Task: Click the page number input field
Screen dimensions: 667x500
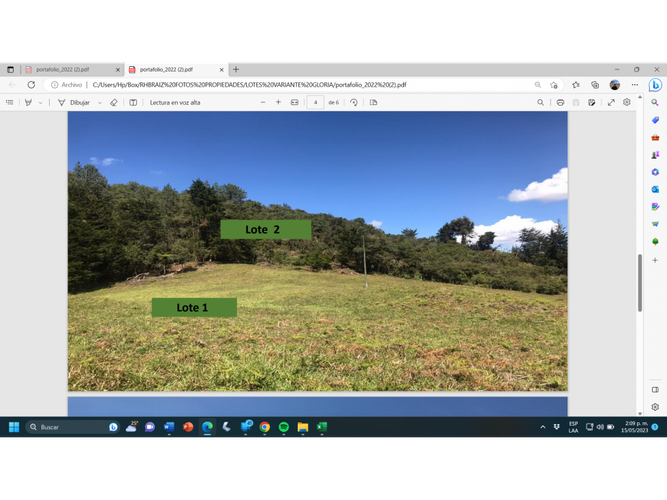Action: tap(315, 103)
